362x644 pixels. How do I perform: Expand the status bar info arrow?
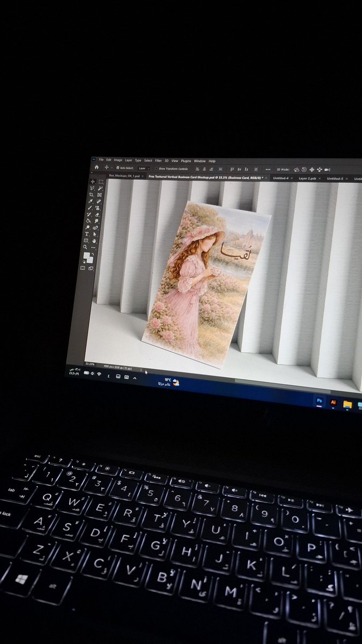(141, 370)
